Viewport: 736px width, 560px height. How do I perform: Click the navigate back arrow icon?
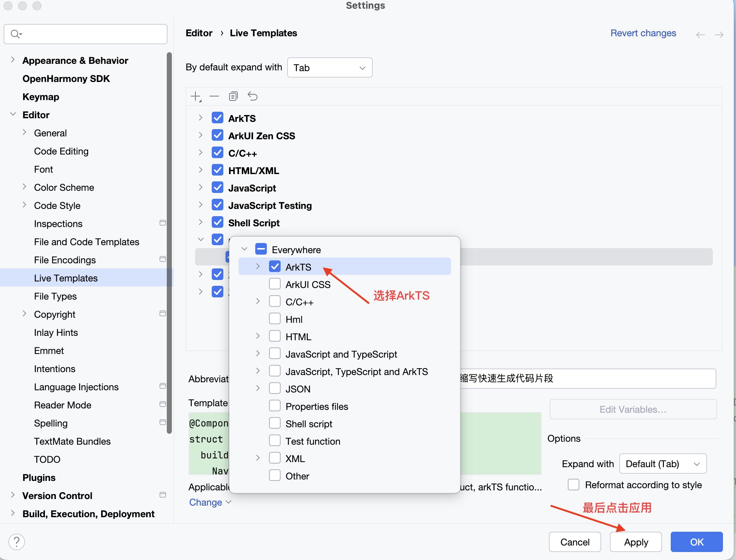pos(700,35)
